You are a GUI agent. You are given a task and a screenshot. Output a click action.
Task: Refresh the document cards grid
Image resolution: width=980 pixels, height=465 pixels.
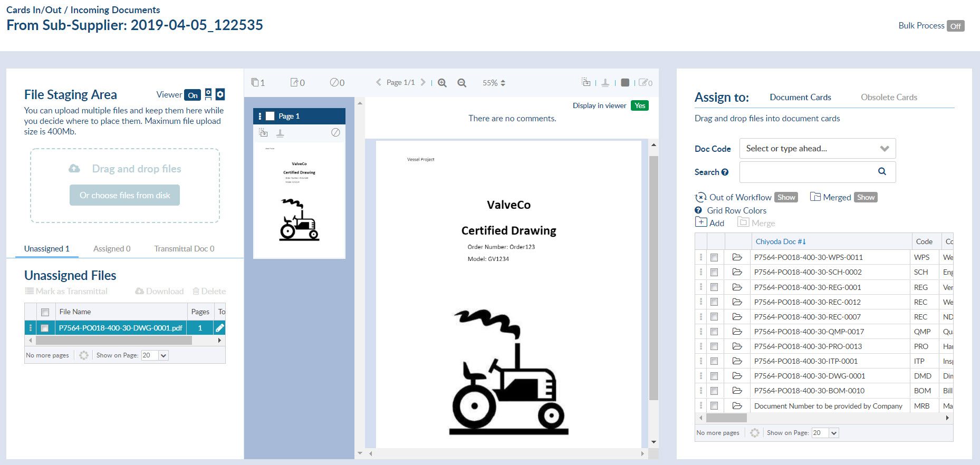pos(755,433)
